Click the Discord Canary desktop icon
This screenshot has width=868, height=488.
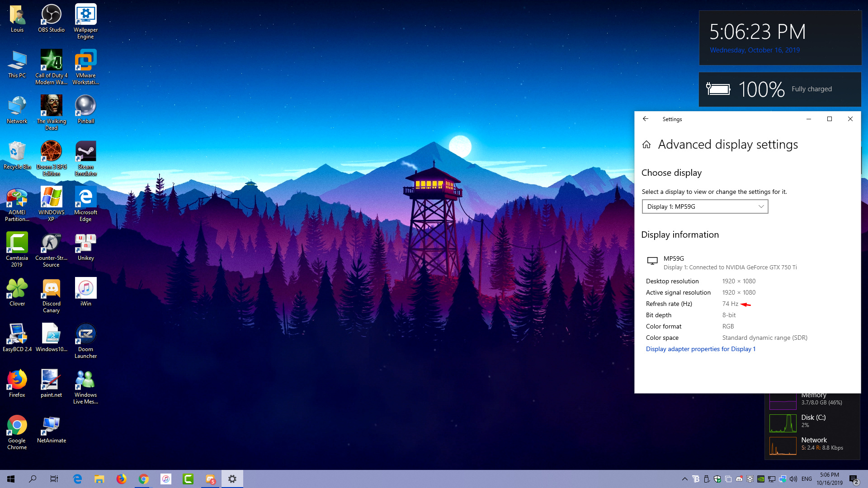tap(51, 296)
